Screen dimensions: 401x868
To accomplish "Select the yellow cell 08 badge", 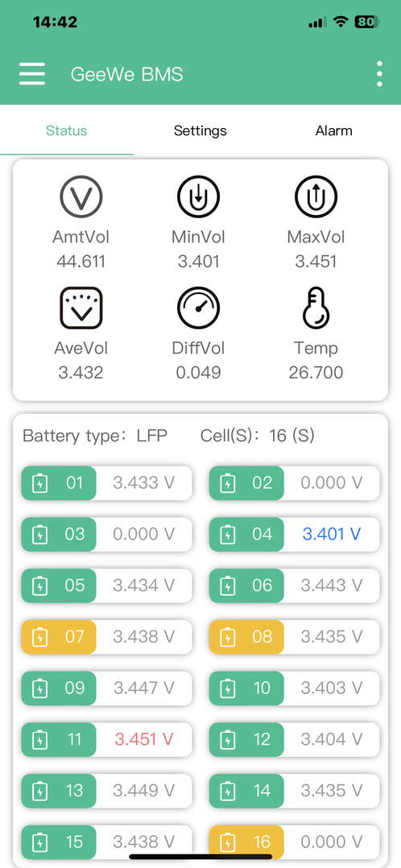I will tap(246, 637).
